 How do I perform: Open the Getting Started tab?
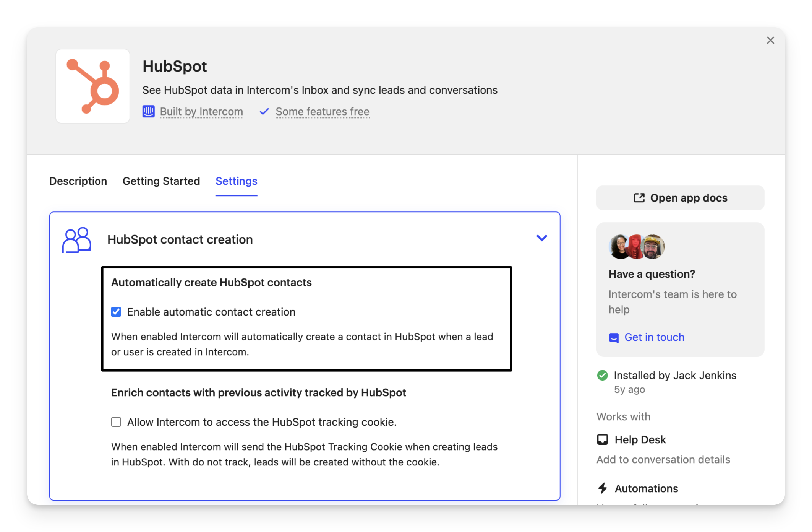pyautogui.click(x=161, y=181)
